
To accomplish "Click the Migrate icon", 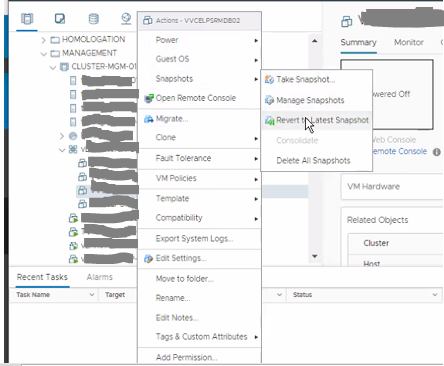I will [x=149, y=119].
